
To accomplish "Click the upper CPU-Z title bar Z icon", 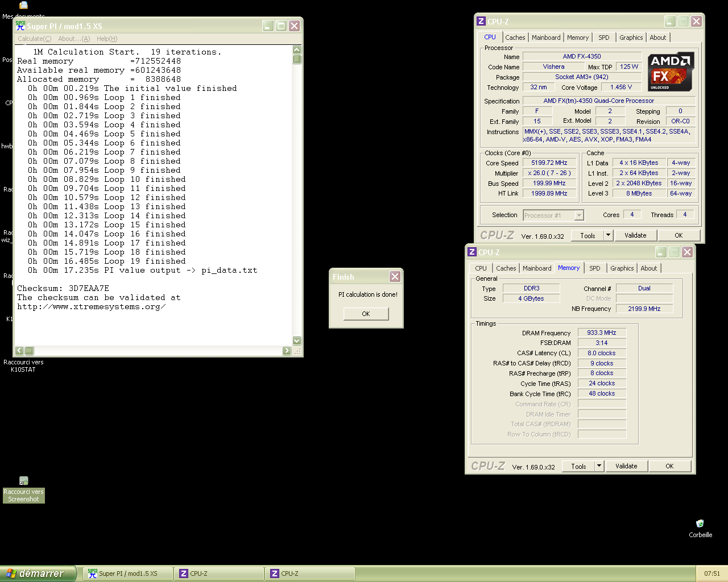I will click(481, 21).
